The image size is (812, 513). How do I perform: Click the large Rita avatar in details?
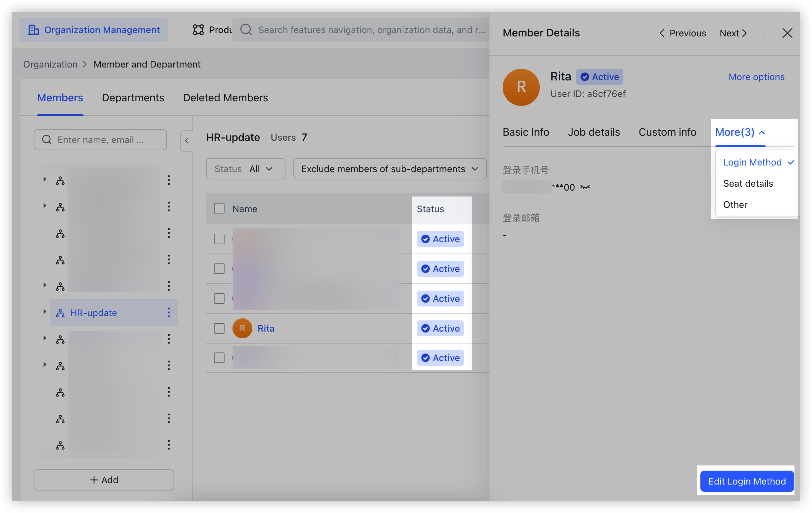(521, 87)
